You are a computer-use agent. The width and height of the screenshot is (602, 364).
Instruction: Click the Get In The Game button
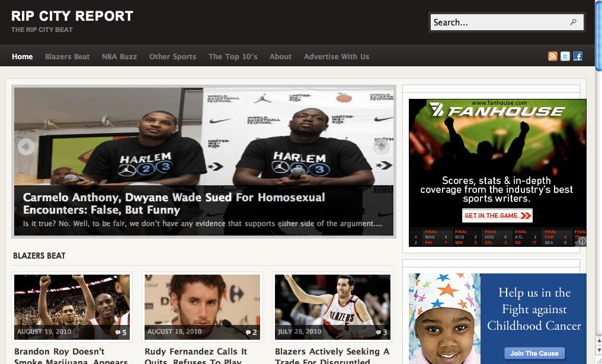pos(497,215)
